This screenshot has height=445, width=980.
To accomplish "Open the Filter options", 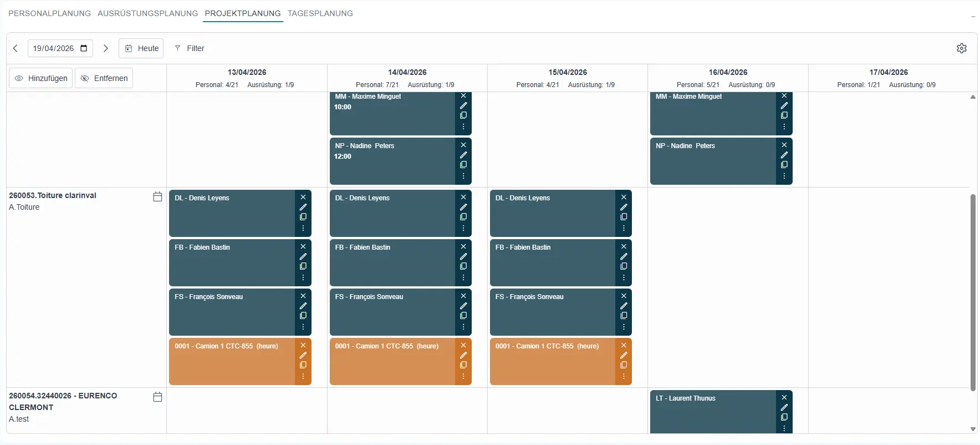I will [190, 48].
